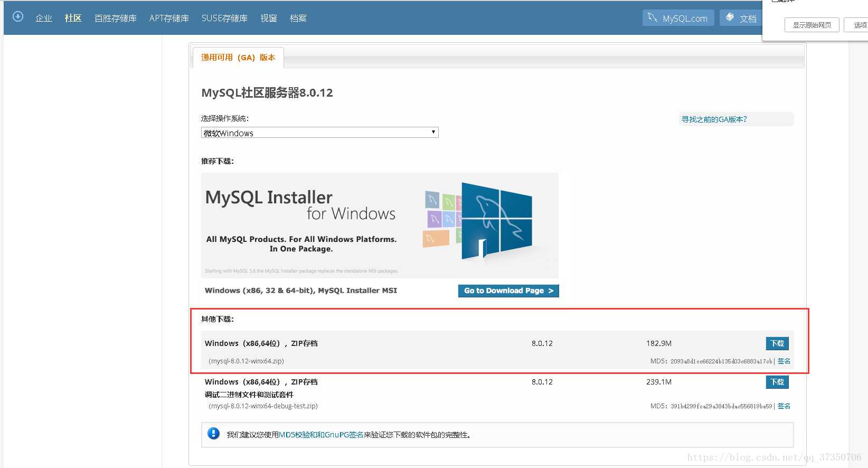Click 下载 for mysql-8.0.12-winx64.zip
Viewport: 868px width, 468px height.
click(x=777, y=343)
